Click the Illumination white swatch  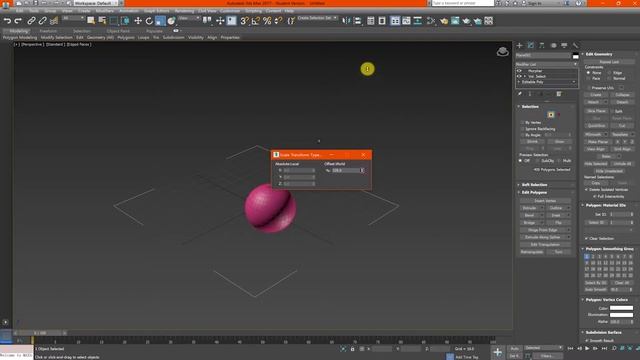(621, 315)
